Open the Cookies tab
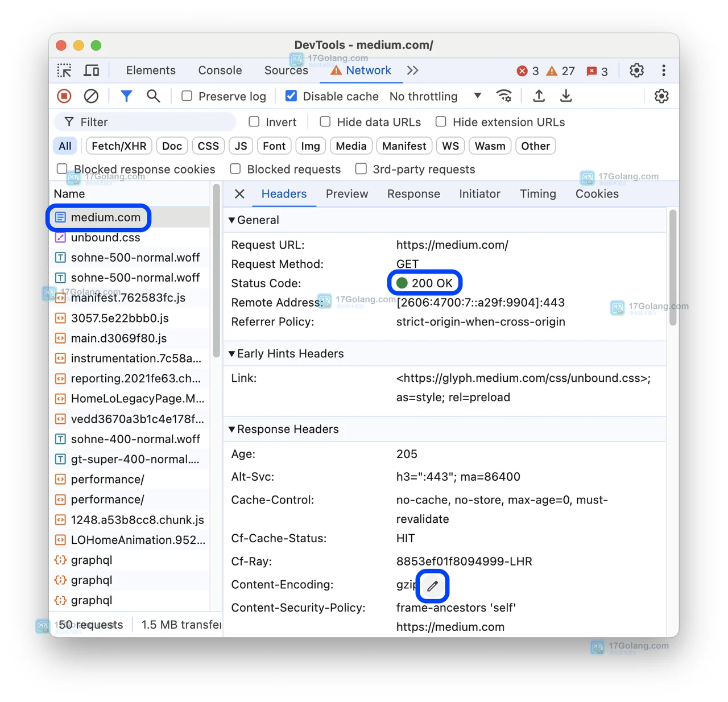Screen dimensions: 728x702 click(597, 194)
